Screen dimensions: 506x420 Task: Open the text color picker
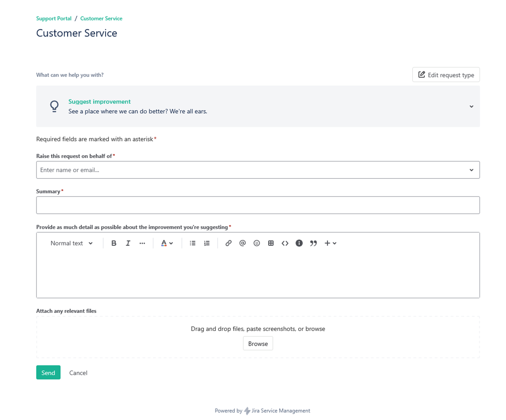tap(167, 243)
